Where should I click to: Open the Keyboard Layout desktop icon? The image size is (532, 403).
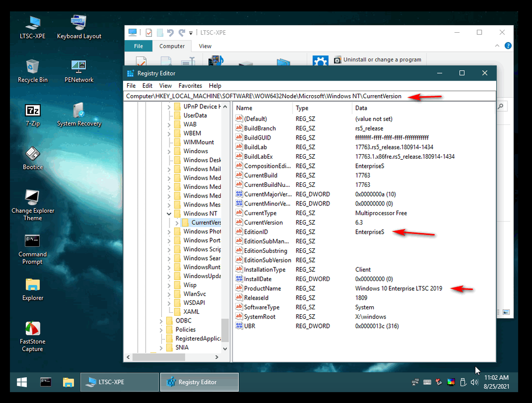click(x=79, y=27)
